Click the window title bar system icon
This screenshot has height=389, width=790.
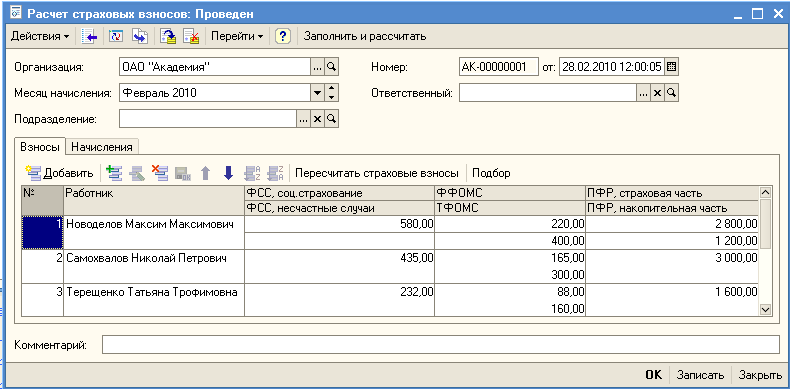click(x=15, y=13)
